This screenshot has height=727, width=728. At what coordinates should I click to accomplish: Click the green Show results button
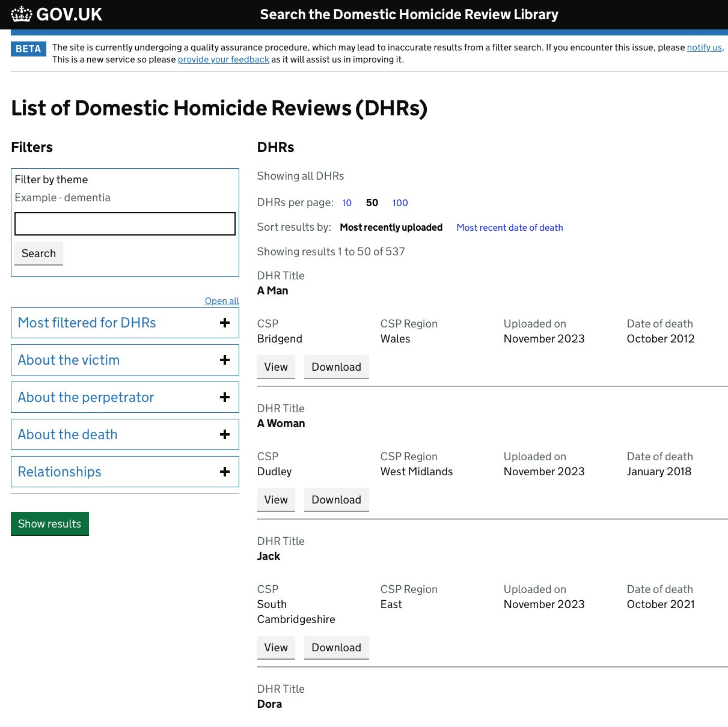click(x=50, y=524)
